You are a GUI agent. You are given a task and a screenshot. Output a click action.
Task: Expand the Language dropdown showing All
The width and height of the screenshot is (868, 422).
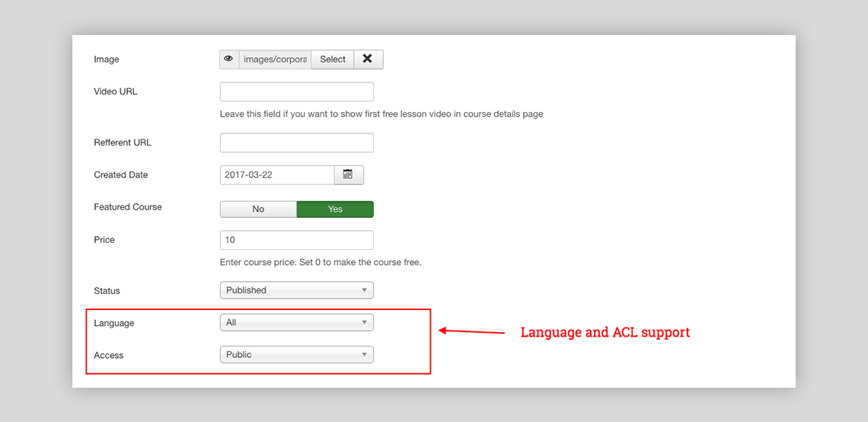(x=296, y=322)
